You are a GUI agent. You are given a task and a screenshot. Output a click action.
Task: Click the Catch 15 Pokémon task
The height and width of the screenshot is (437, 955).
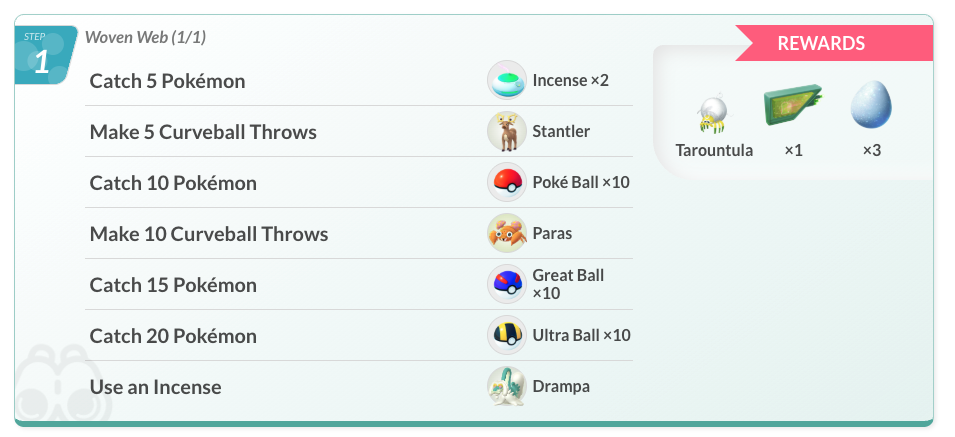click(173, 285)
